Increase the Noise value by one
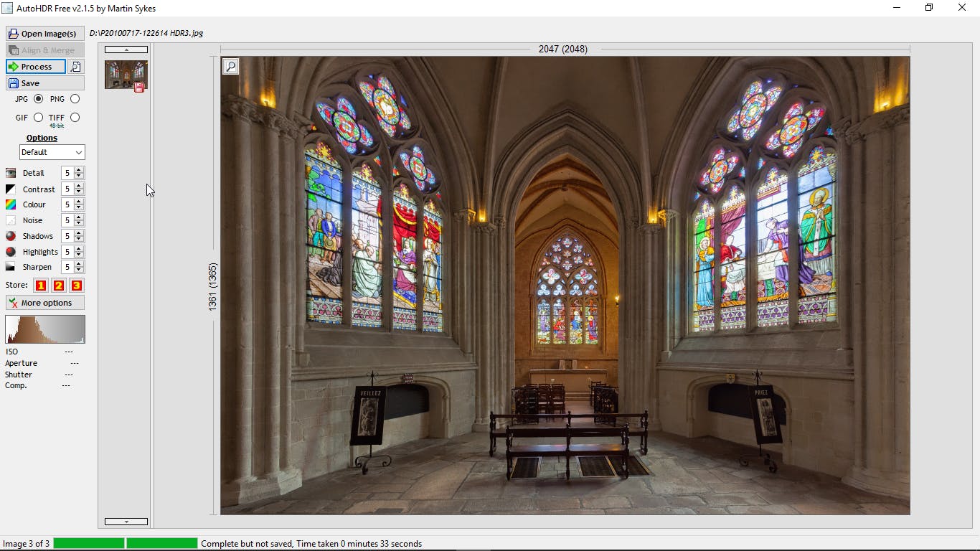The height and width of the screenshot is (551, 980). pos(79,217)
